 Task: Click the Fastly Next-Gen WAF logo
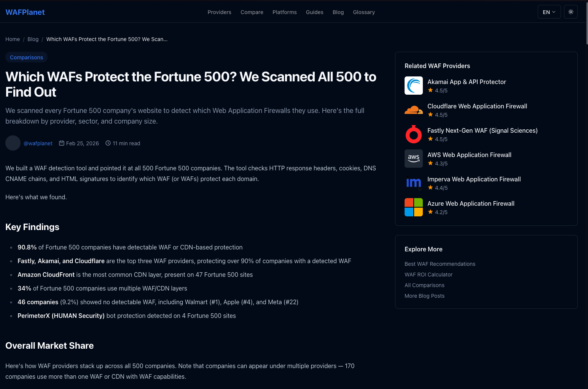pos(414,134)
